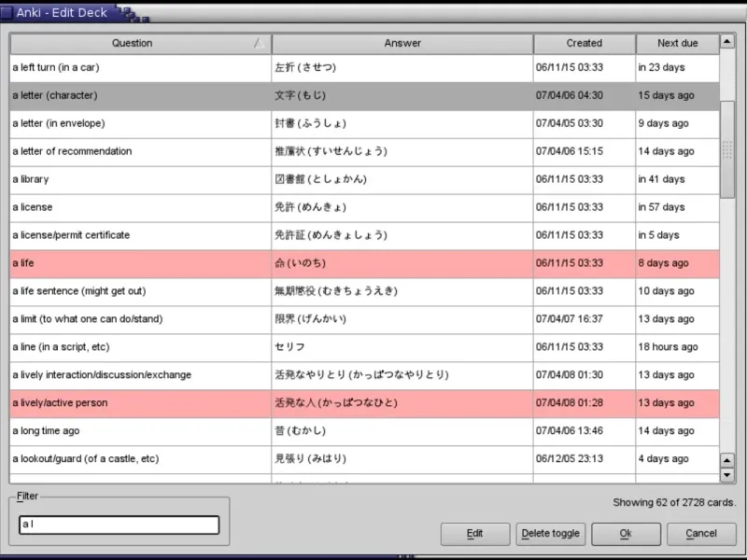Select the 'a library' card
This screenshot has width=747, height=560.
(364, 179)
